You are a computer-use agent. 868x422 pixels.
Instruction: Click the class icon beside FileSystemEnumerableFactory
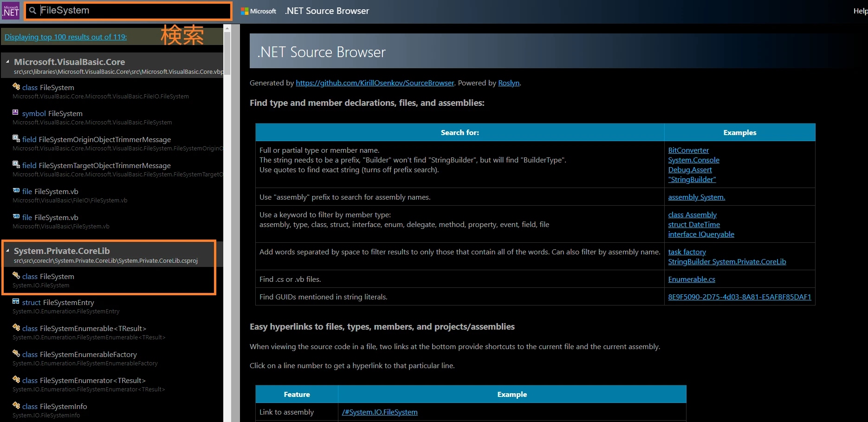tap(16, 353)
